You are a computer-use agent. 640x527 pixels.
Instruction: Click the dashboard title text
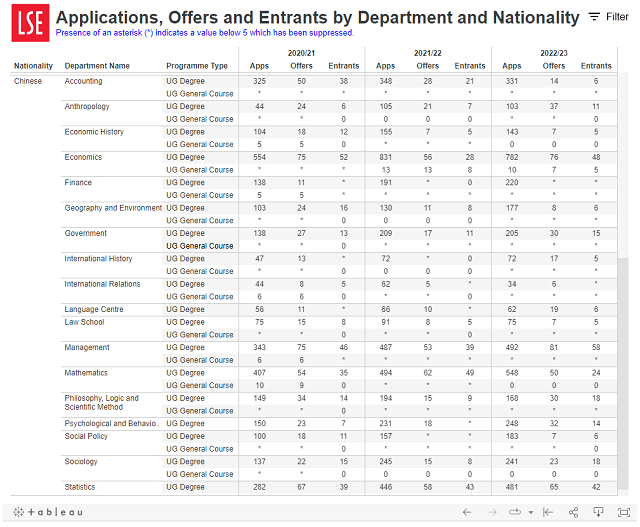coord(318,18)
